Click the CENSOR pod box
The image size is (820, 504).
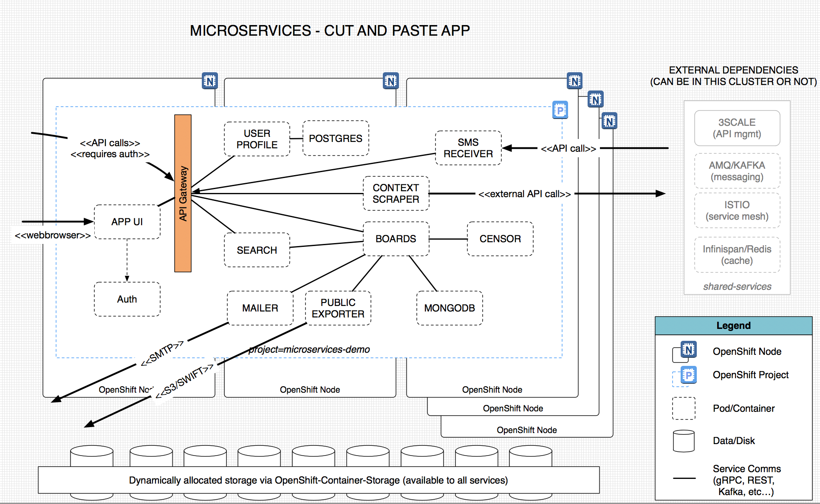point(500,239)
